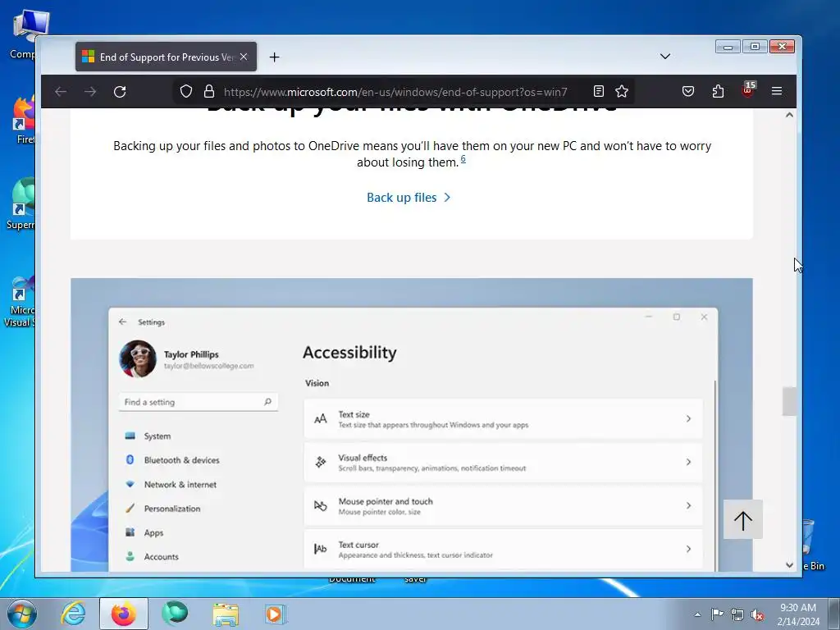The height and width of the screenshot is (630, 840).
Task: Click the vertical scrollbar thumb
Action: tap(789, 401)
